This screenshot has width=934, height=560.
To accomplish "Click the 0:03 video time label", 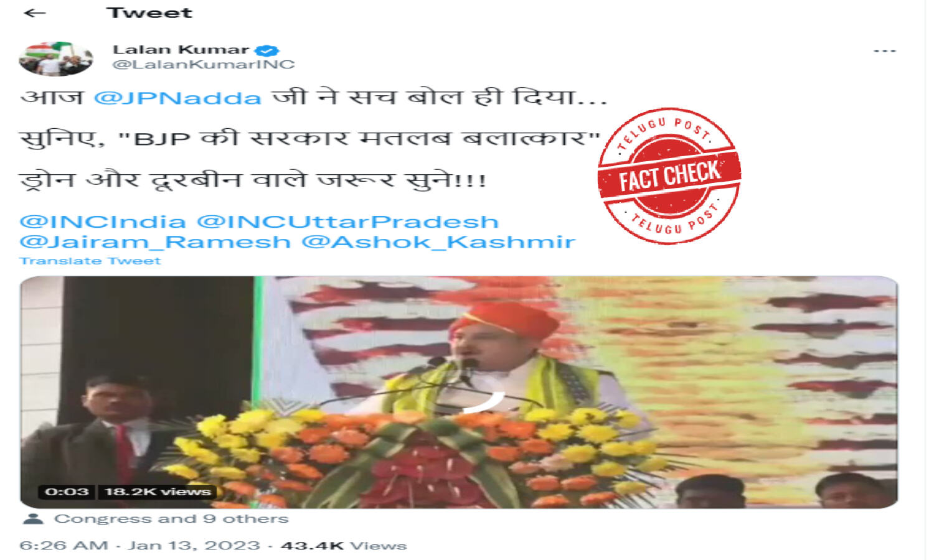I will [67, 492].
